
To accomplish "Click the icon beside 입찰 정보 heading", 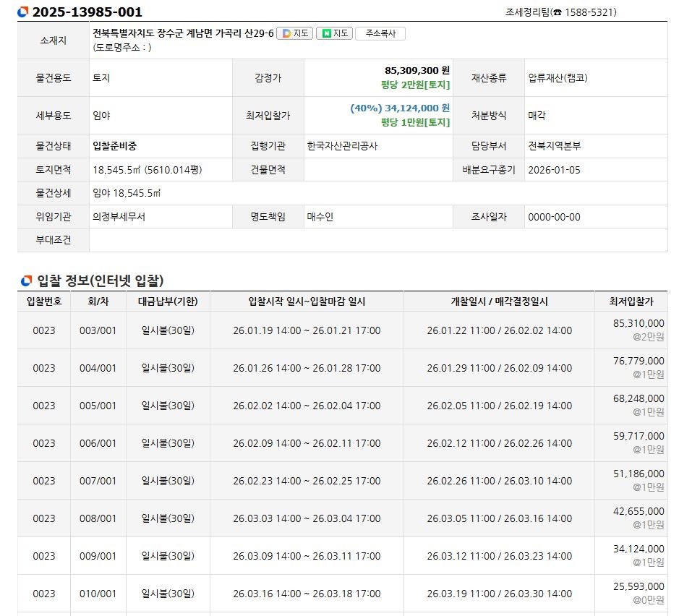I will click(x=26, y=281).
